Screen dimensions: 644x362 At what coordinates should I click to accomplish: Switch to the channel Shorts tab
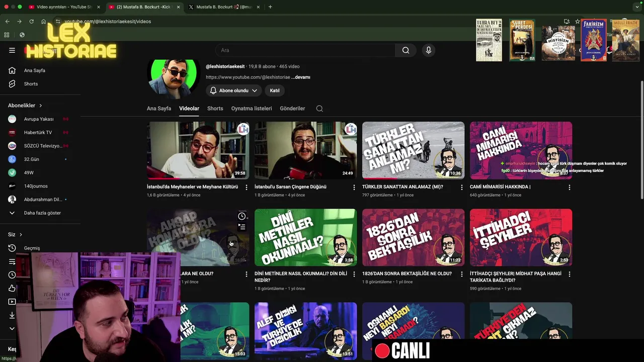tap(215, 109)
